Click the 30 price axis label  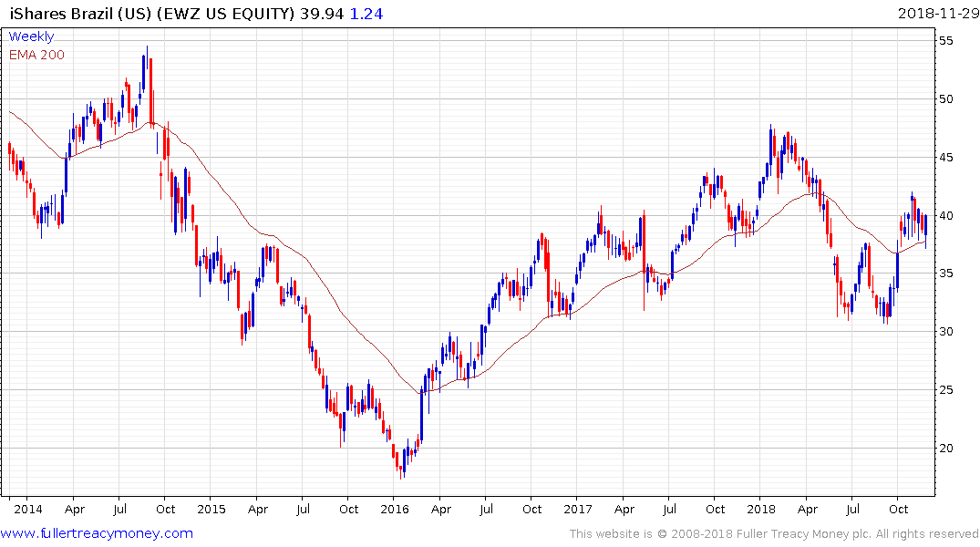(x=945, y=331)
